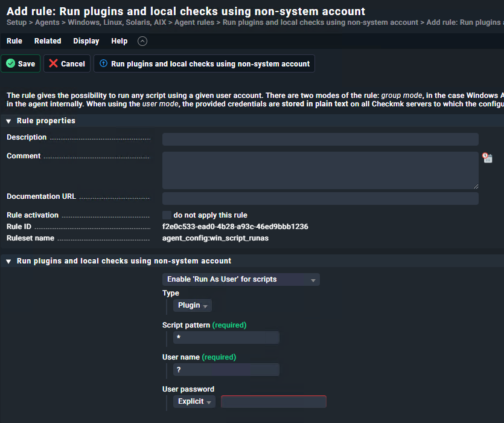
Task: Click in the Comment text area
Action: click(x=320, y=170)
